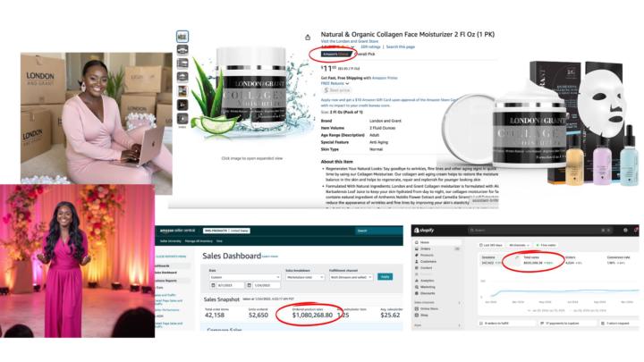Open the Seller University bookmark link

pos(171,241)
